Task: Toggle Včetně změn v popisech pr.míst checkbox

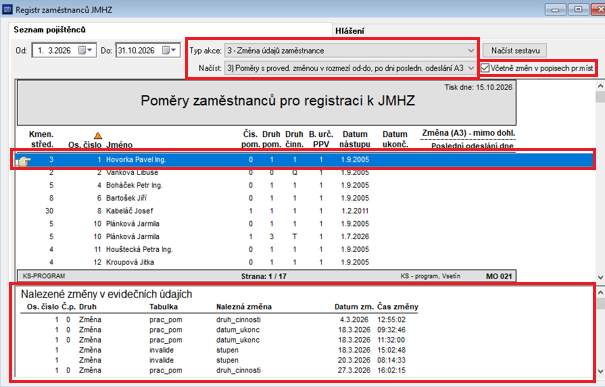Action: [x=485, y=68]
